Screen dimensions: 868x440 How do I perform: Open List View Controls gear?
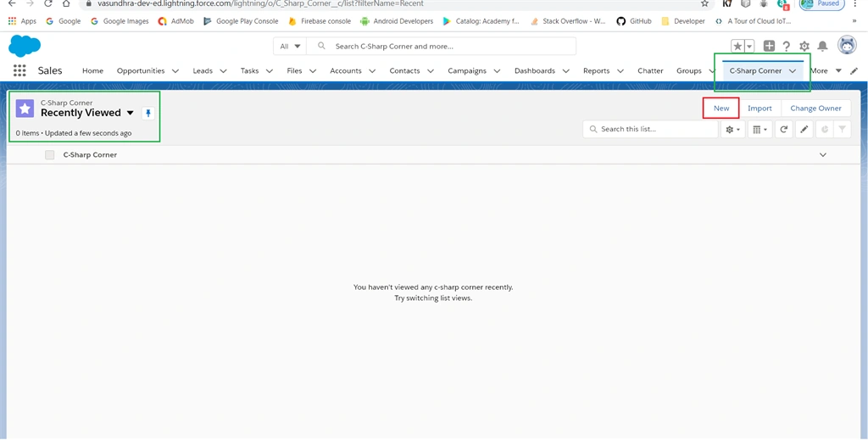tap(733, 129)
